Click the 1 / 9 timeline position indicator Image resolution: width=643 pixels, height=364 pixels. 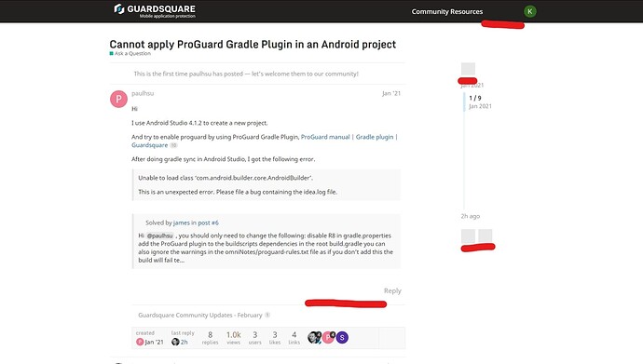coord(475,99)
